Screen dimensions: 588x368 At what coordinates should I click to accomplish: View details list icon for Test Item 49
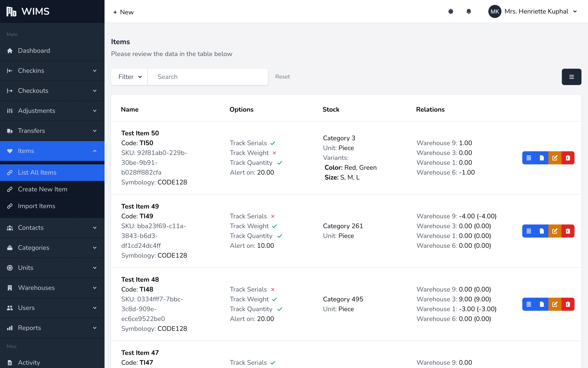[529, 231]
